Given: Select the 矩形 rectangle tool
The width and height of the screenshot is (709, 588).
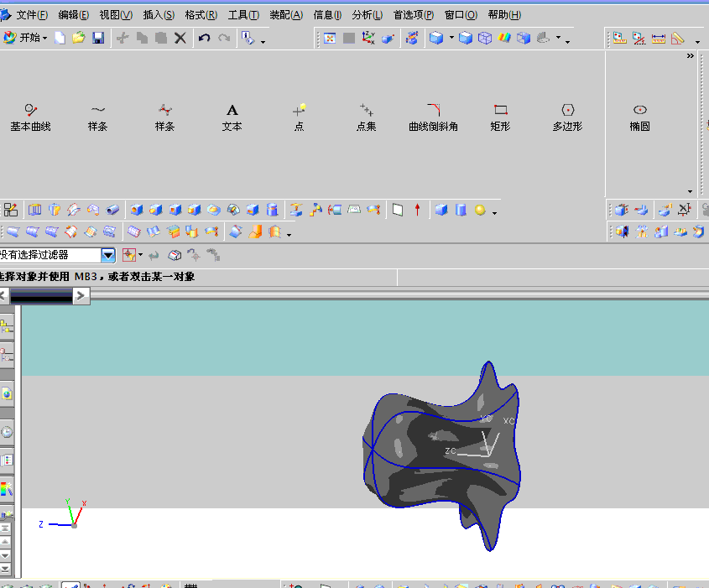Looking at the screenshot, I should click(500, 117).
